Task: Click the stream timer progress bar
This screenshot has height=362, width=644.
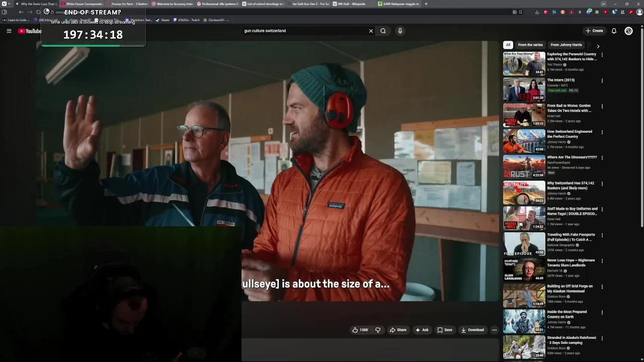Action: click(x=93, y=45)
